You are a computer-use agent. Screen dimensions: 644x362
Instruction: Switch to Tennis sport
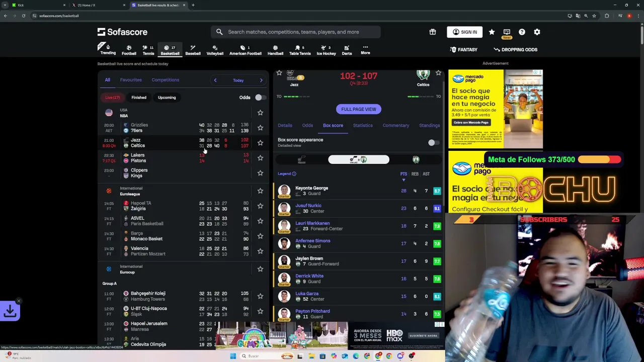[148, 50]
